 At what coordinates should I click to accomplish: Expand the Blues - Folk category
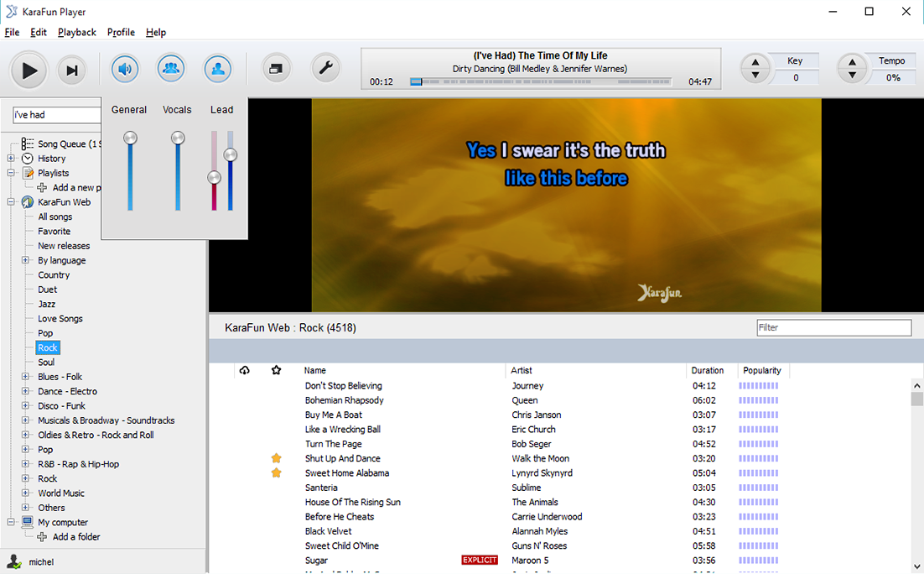pyautogui.click(x=26, y=377)
